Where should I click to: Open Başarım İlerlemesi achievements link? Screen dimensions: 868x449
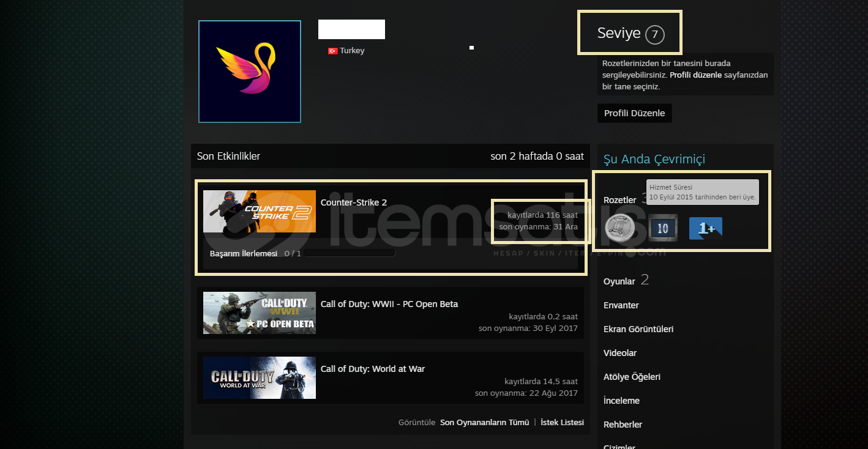click(244, 253)
